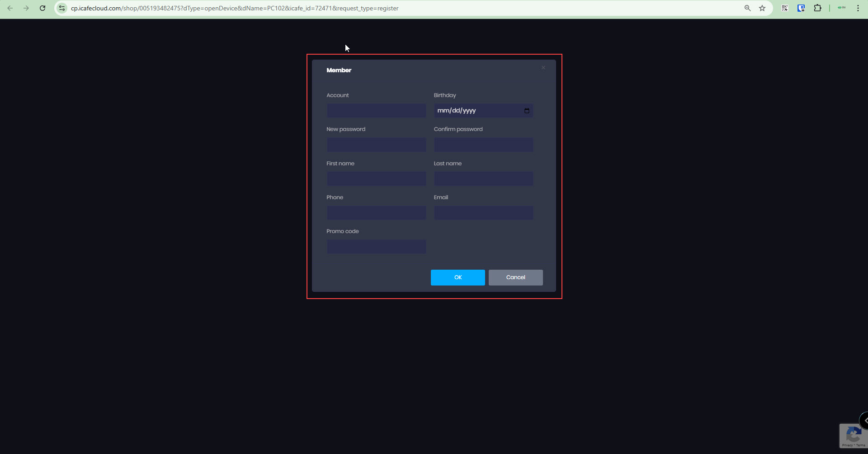Bookmark this page with the star icon
This screenshot has width=868, height=454.
click(762, 8)
